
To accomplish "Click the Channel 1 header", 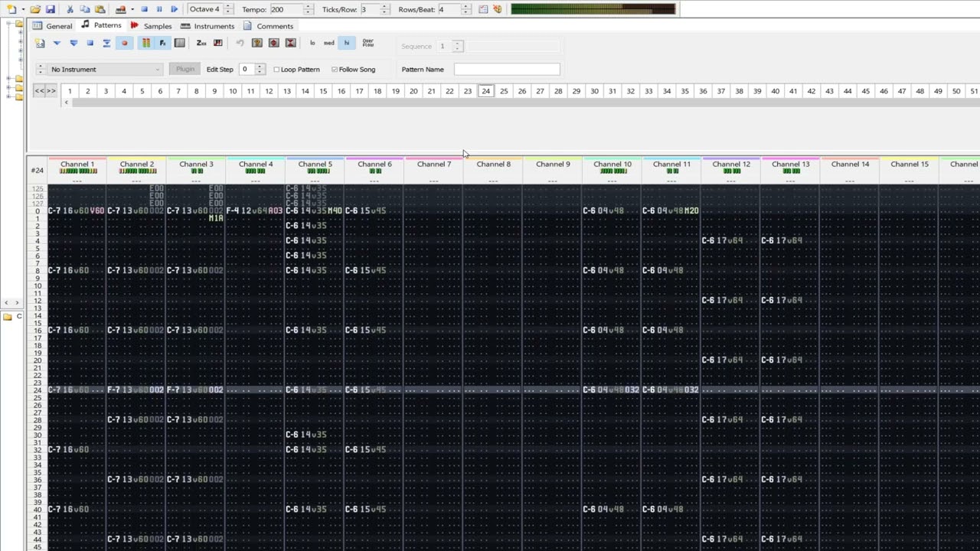I will point(77,168).
